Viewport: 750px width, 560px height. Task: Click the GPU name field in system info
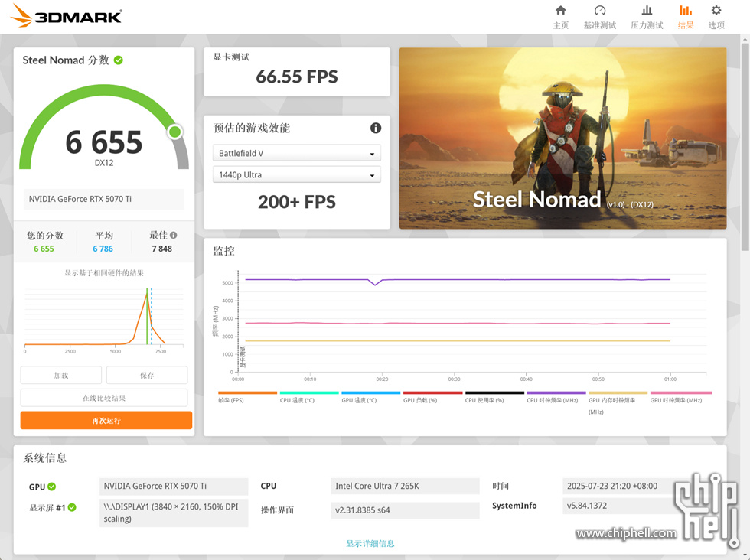(x=174, y=486)
